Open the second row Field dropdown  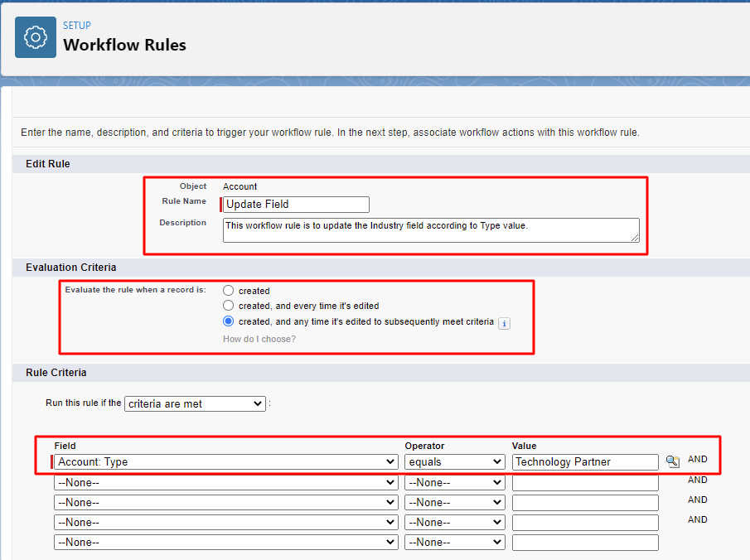point(225,482)
